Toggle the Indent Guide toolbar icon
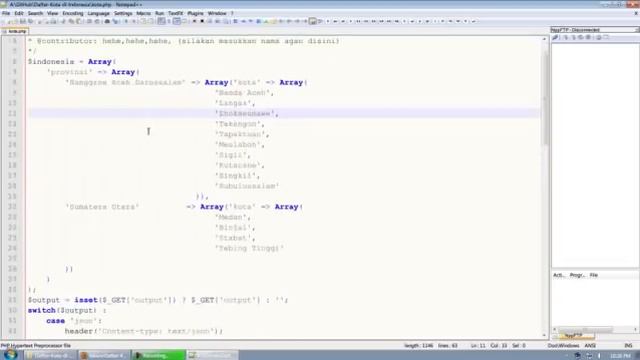Screen dimensions: 640x360 pos(177,21)
